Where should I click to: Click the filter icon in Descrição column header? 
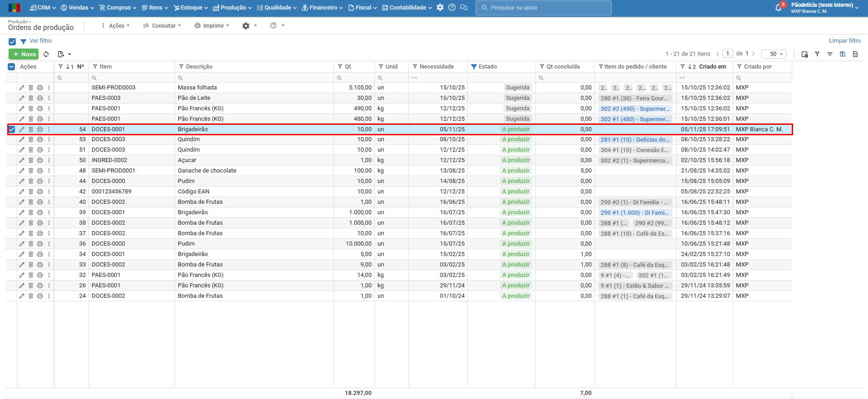coord(181,67)
